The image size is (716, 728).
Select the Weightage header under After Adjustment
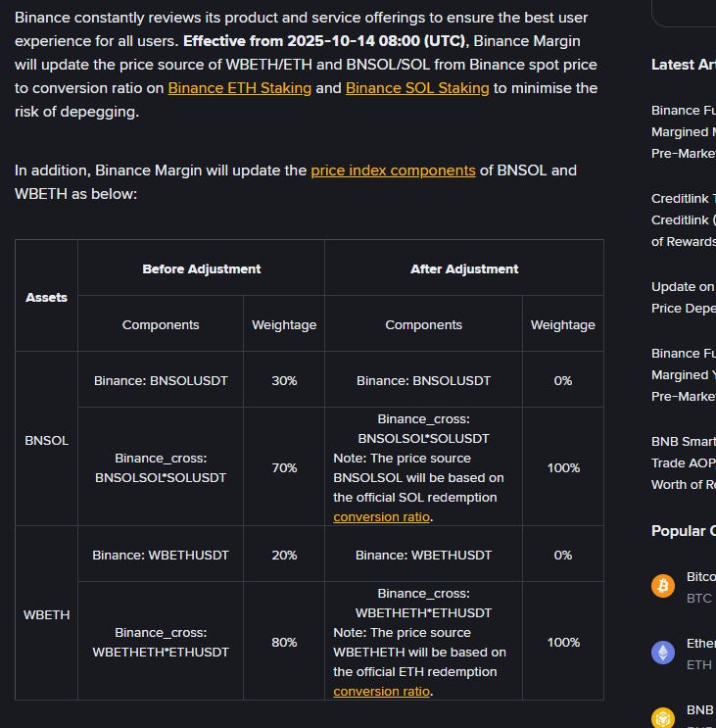tap(563, 324)
